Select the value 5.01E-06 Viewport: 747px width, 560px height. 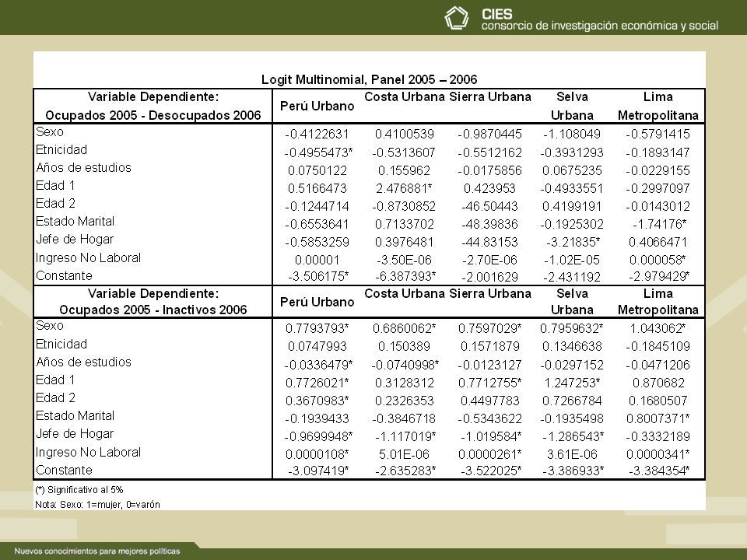404,455
